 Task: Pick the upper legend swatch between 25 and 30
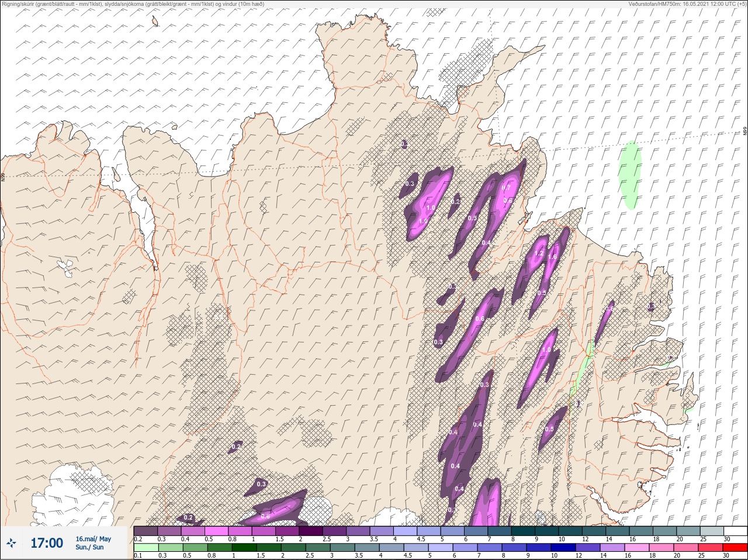[x=712, y=531]
